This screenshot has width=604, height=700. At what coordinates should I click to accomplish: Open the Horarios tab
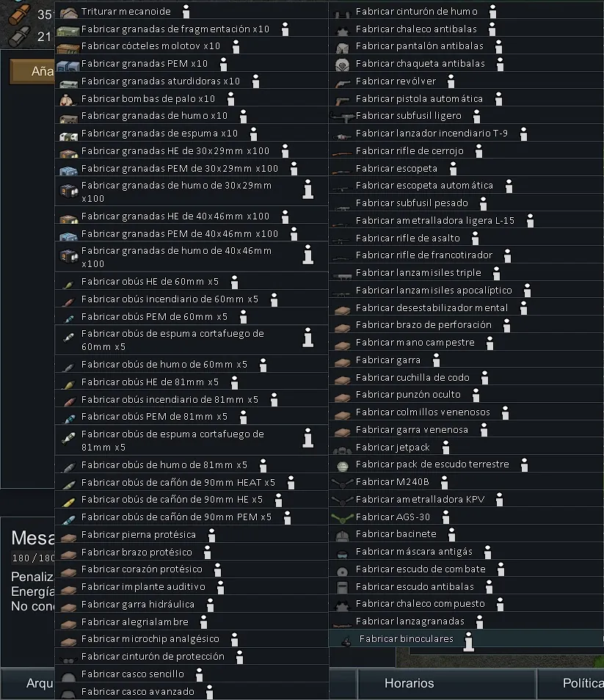coord(409,683)
